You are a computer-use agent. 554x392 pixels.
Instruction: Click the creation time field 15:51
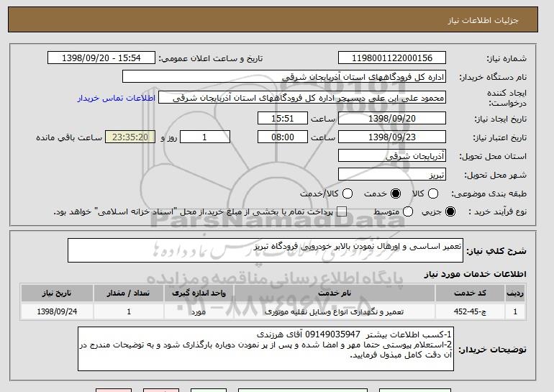tap(283, 118)
